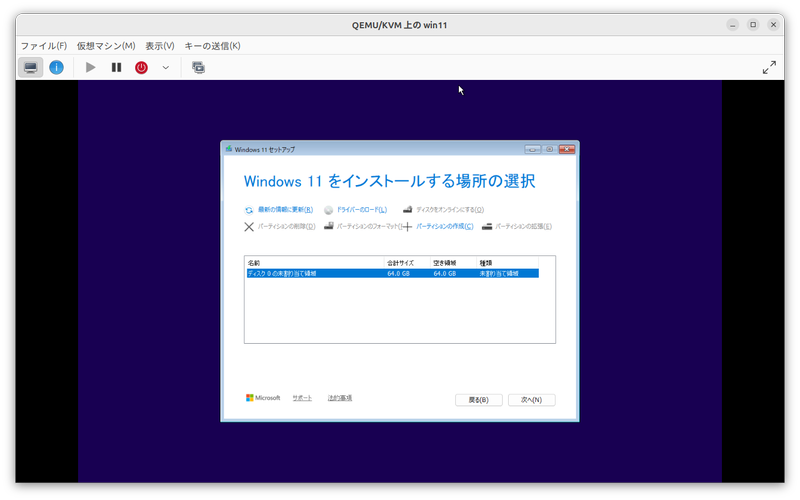Close the Windows 11 setup dialog
800x500 pixels.
(x=567, y=149)
